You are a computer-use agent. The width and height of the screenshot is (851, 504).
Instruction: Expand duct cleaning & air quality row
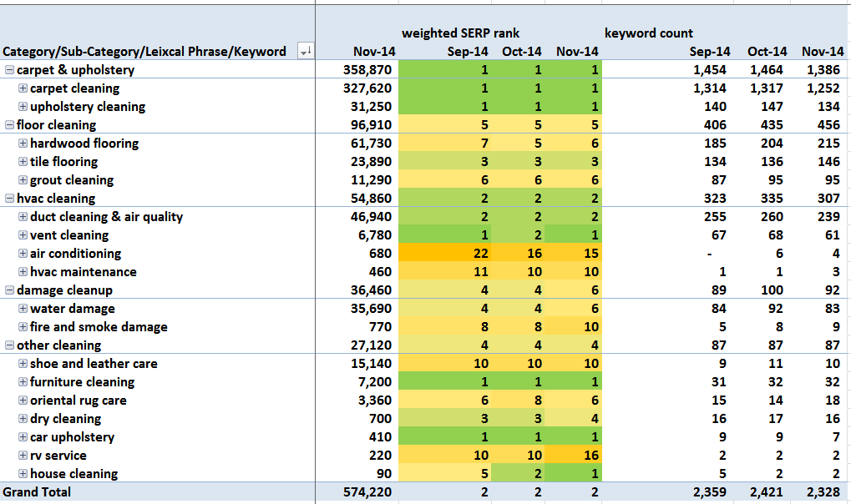(23, 217)
